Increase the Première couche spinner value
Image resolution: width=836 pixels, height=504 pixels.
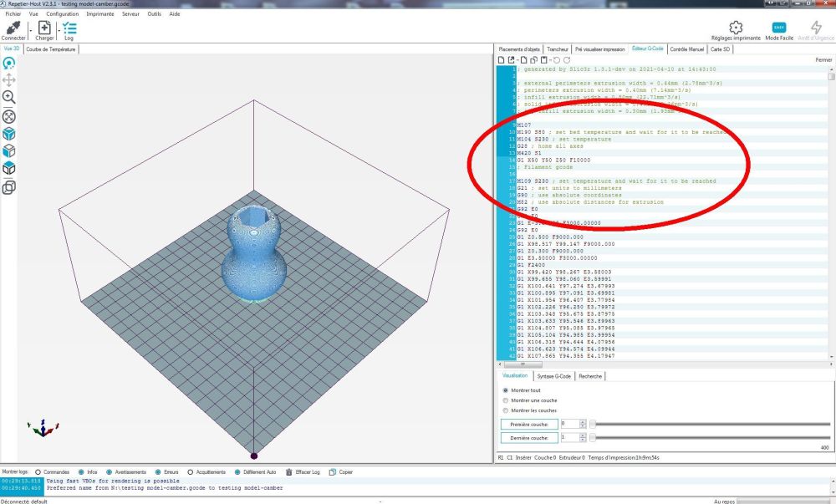[x=583, y=422]
